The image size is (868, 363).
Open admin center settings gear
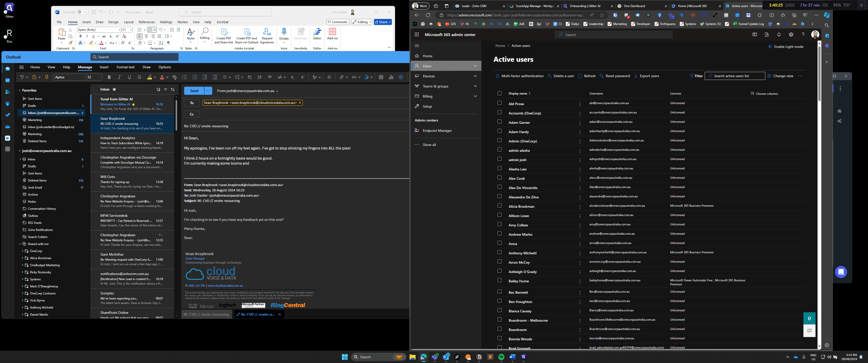[791, 35]
